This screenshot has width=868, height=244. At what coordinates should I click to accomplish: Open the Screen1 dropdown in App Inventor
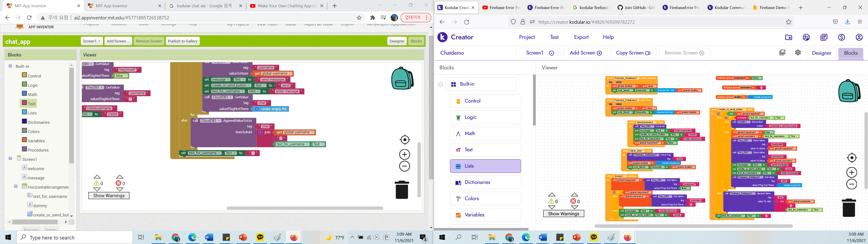click(91, 41)
